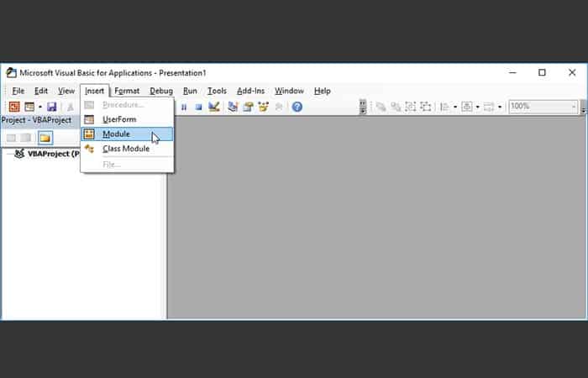Screen dimensions: 588x378
Task: Click the Break (pause) toolbar icon
Action: (184, 108)
